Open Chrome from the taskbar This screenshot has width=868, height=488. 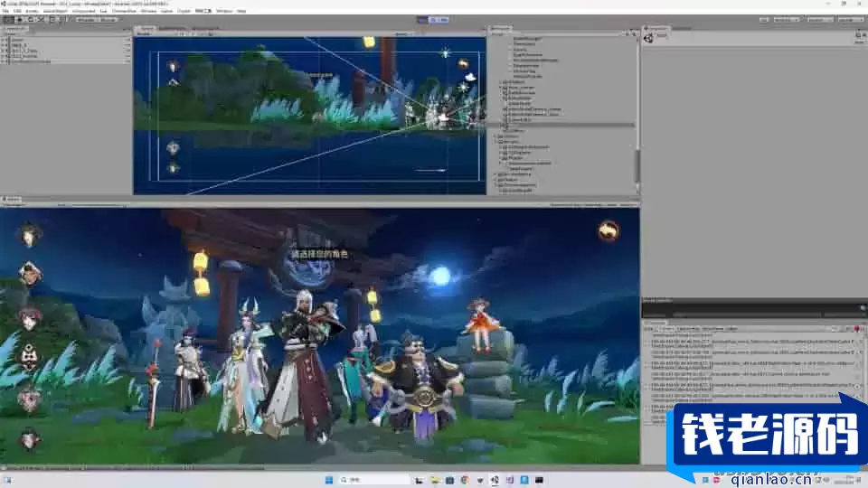pyautogui.click(x=465, y=480)
